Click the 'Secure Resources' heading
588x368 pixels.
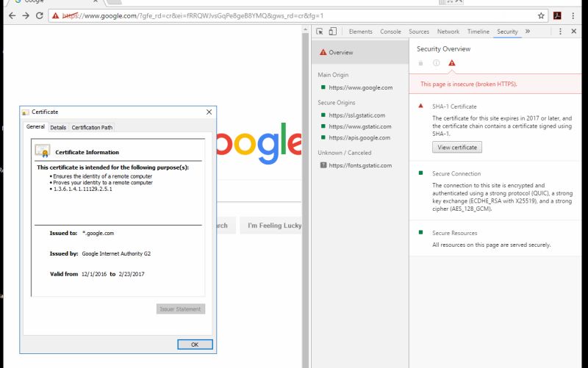click(x=454, y=233)
